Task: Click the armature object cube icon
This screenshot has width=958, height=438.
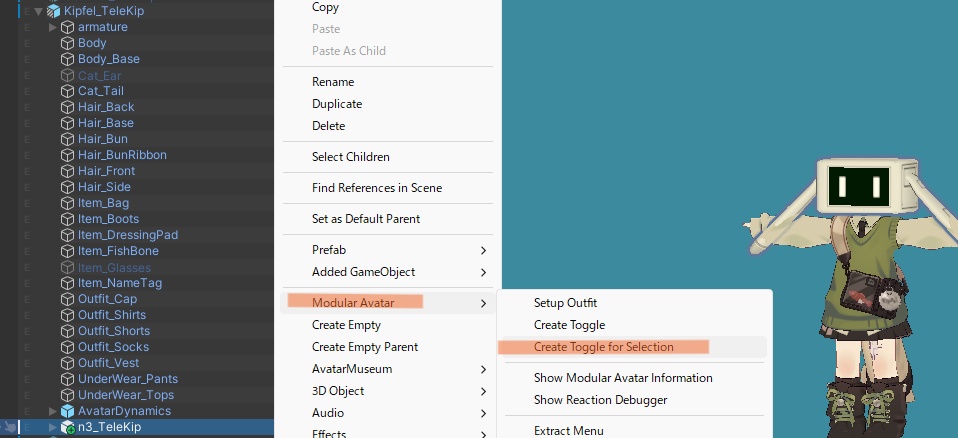Action: pyautogui.click(x=68, y=27)
